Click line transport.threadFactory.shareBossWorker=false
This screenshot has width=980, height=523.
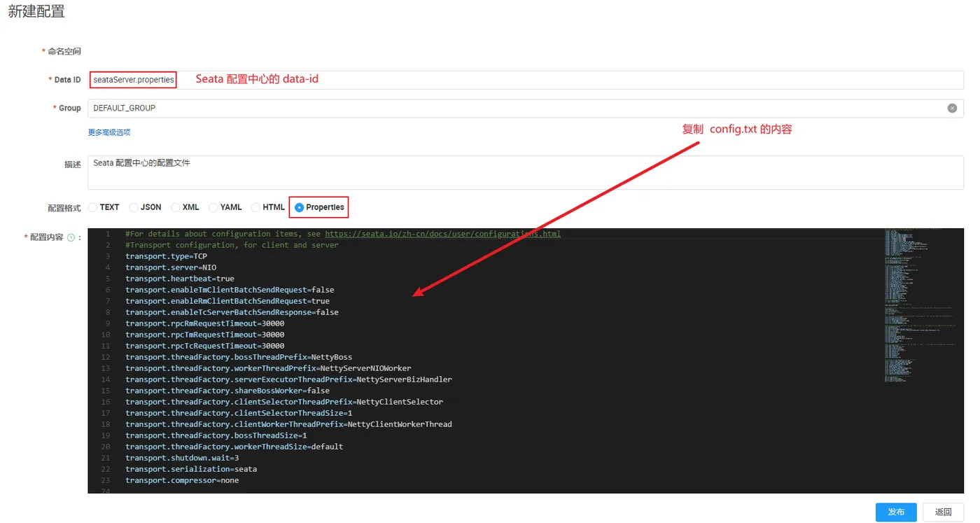pyautogui.click(x=227, y=391)
